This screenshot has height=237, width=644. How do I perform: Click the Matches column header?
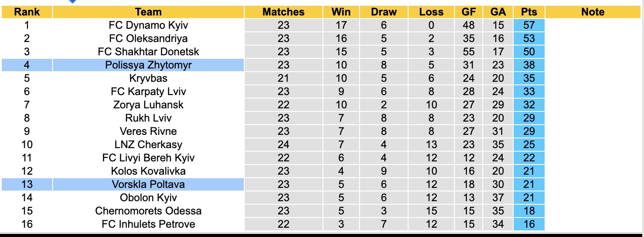pyautogui.click(x=284, y=12)
